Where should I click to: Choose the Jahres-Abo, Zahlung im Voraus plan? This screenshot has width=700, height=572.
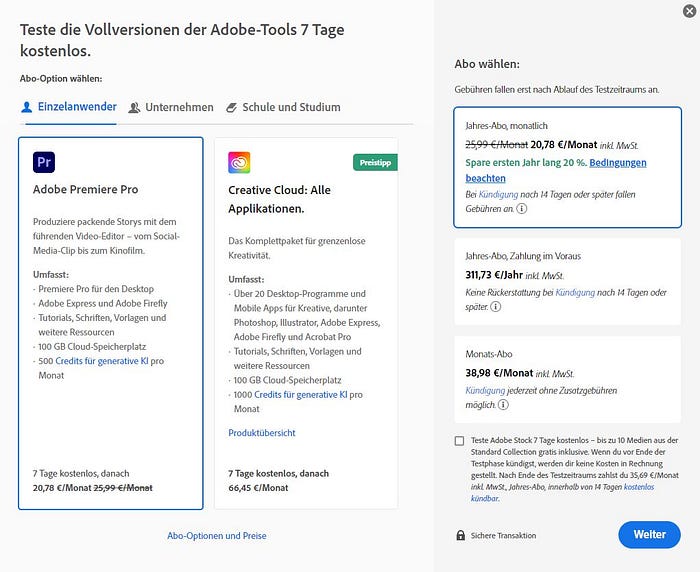pyautogui.click(x=567, y=280)
